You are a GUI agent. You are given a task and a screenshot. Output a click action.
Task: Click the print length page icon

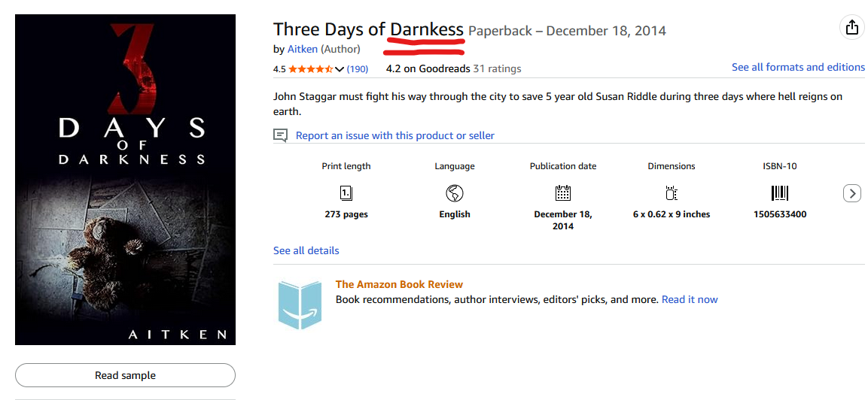coord(346,193)
